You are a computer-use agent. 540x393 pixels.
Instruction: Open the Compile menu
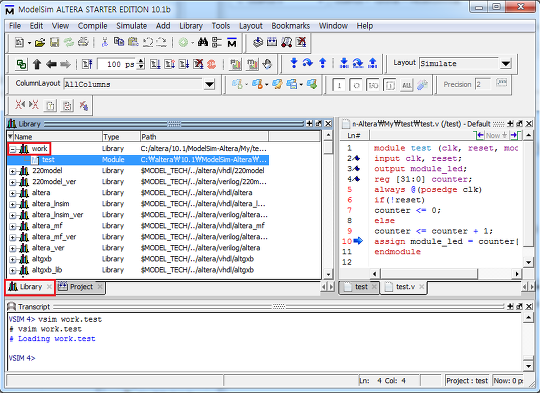point(92,26)
